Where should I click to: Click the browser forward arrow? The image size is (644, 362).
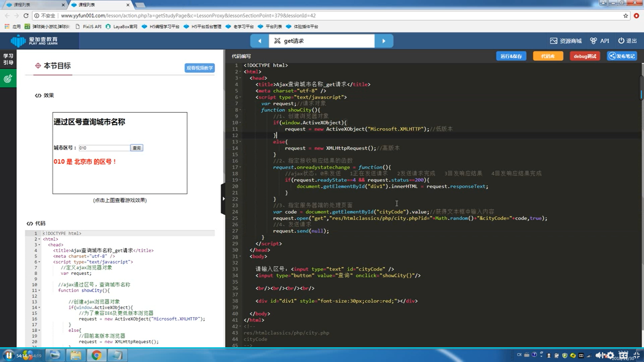16,15
